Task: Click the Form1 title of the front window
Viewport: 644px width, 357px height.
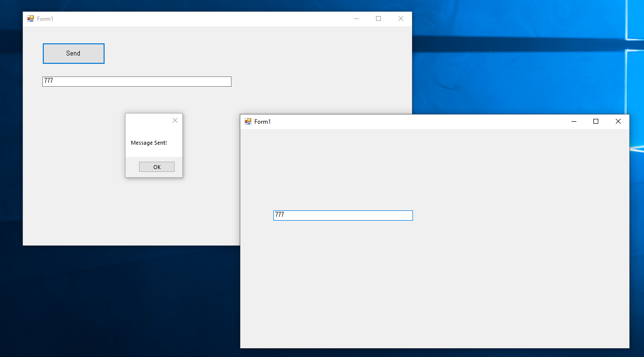Action: [263, 122]
